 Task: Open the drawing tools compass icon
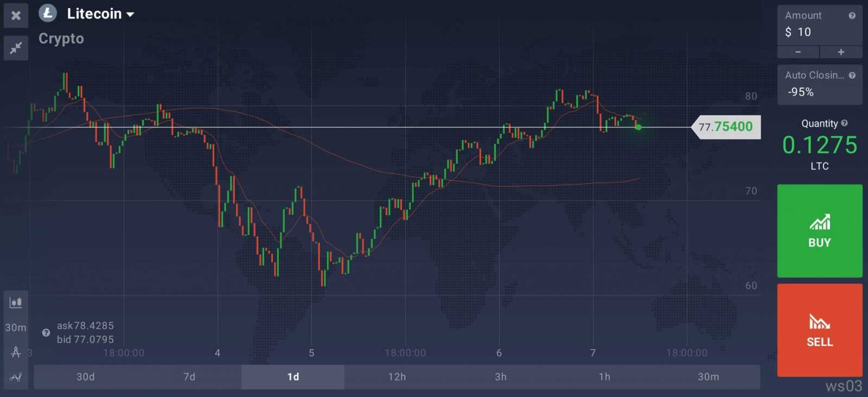pyautogui.click(x=16, y=352)
